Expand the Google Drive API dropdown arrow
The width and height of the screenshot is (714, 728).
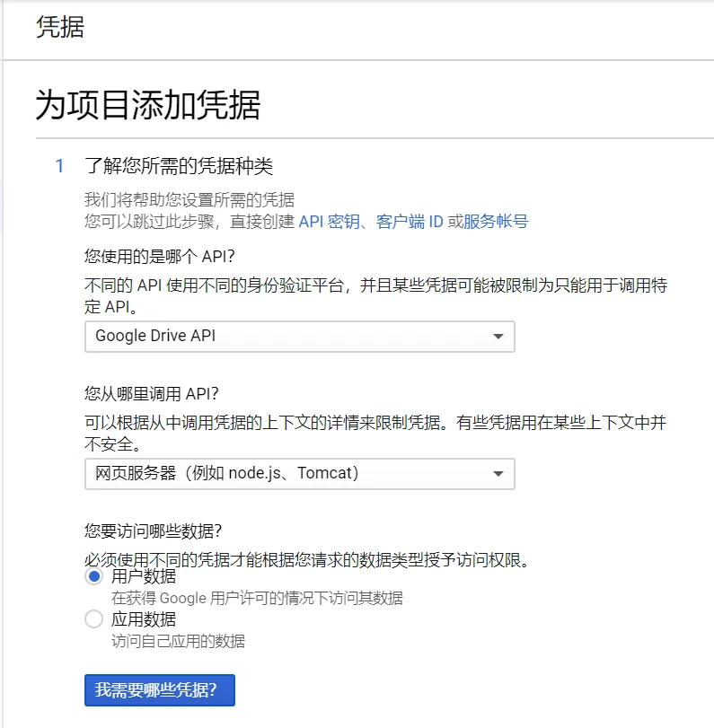click(498, 337)
